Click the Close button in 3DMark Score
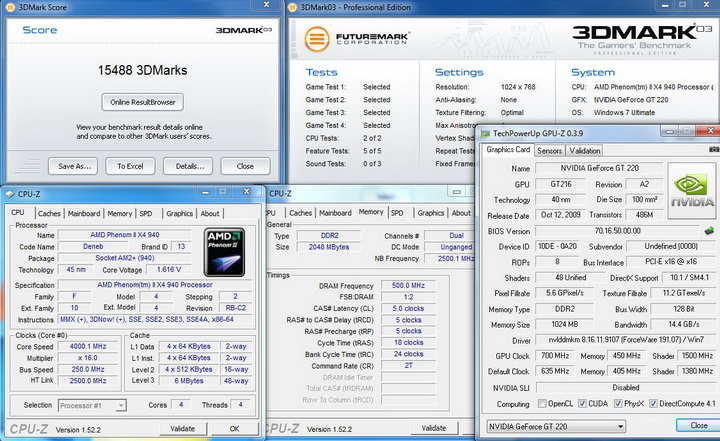Viewport: 720px width, 441px height. click(245, 166)
